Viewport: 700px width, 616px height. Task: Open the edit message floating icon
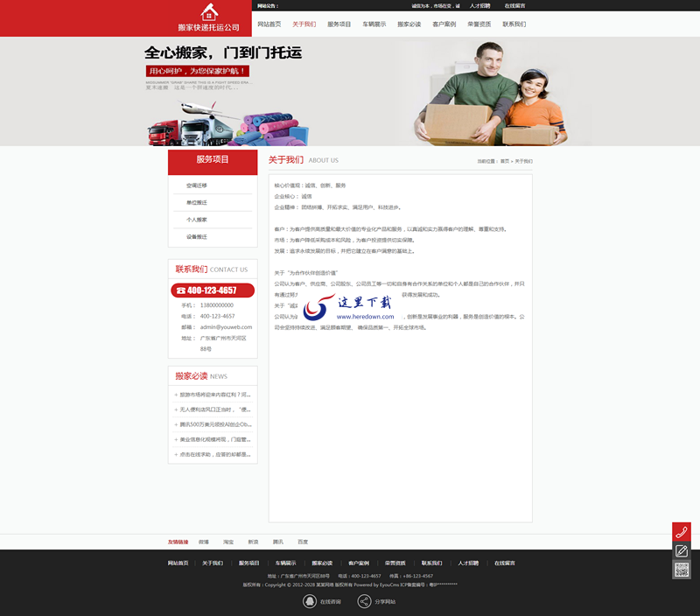point(681,551)
